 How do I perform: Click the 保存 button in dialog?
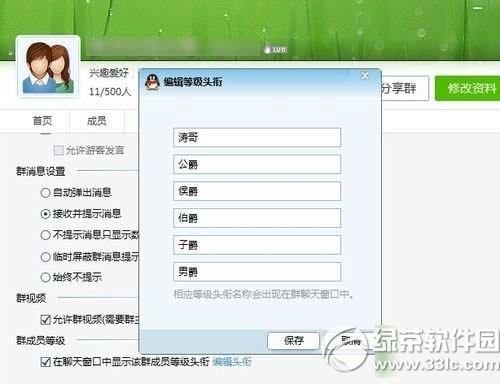pos(294,341)
